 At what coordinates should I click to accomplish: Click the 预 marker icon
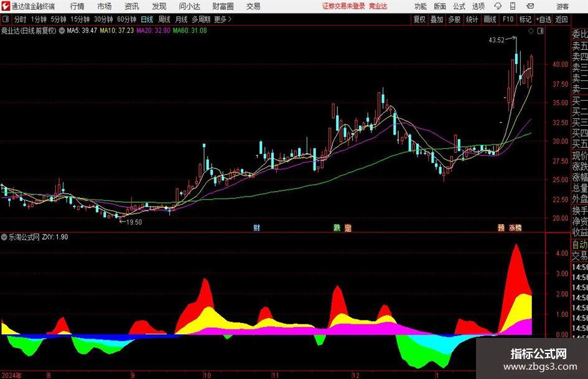tap(501, 227)
